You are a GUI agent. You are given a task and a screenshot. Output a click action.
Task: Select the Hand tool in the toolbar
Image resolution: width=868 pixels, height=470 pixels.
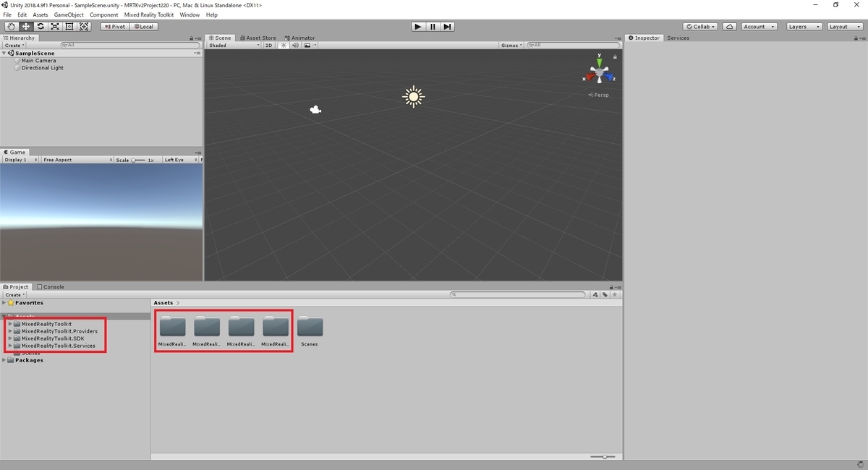12,27
